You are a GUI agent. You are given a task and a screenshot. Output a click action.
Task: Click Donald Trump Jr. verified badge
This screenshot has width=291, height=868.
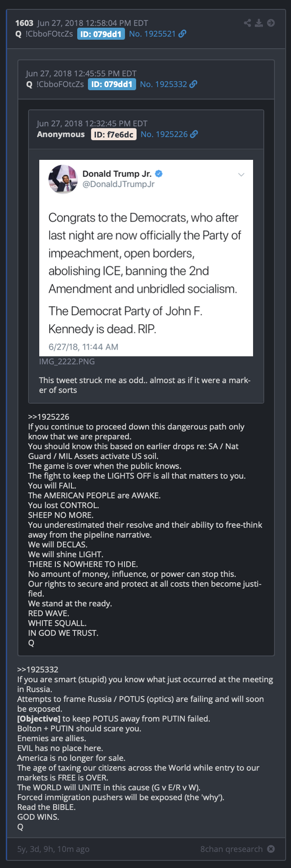(x=158, y=174)
